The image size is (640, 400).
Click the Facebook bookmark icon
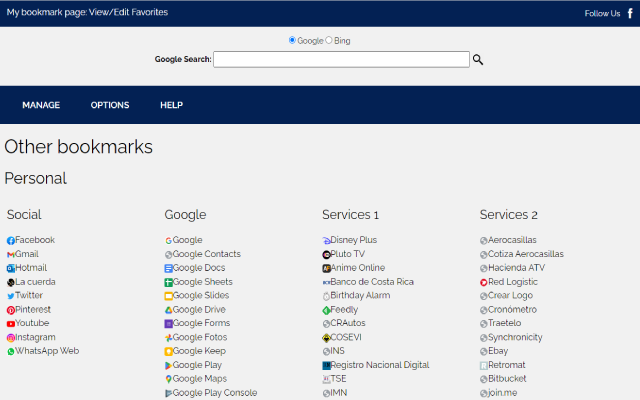tap(11, 241)
